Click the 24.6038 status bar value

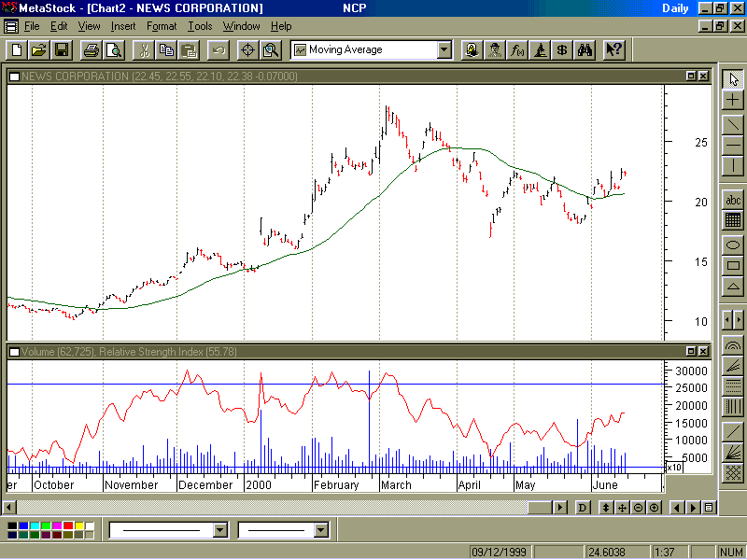click(606, 552)
